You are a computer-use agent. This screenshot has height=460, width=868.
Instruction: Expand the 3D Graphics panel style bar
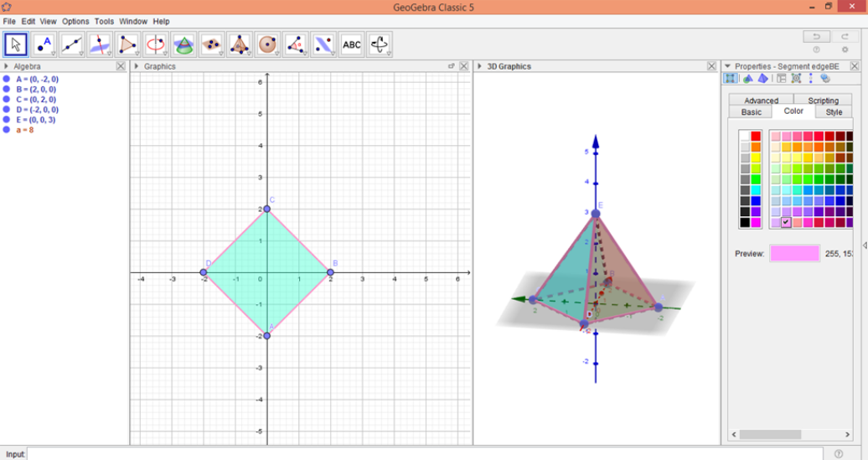point(479,66)
